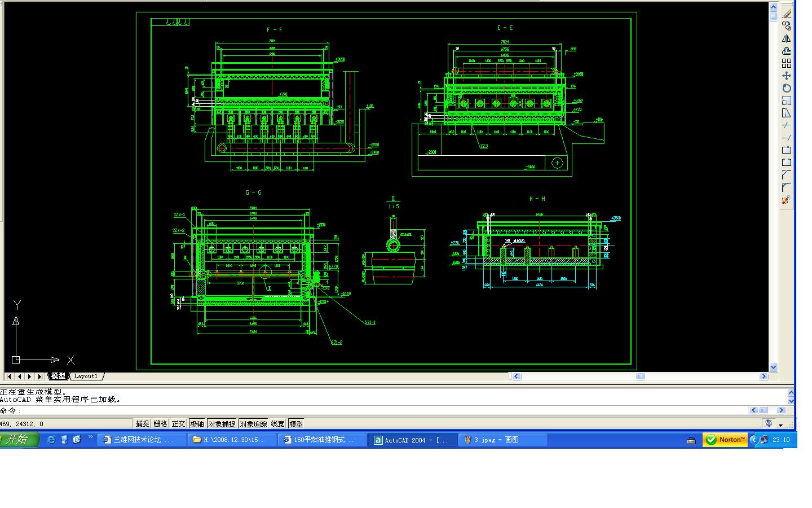The width and height of the screenshot is (812, 508).
Task: Open the Windows 开始 Start menu
Action: 19,440
